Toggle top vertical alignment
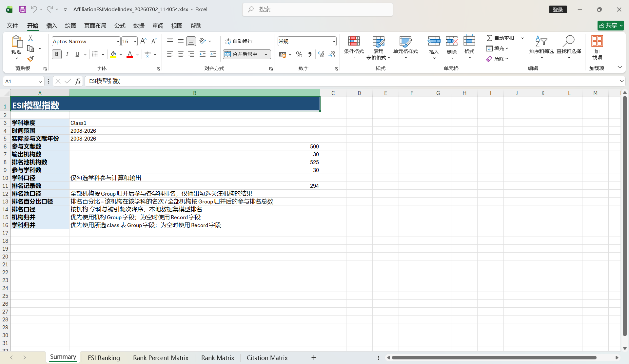 170,41
